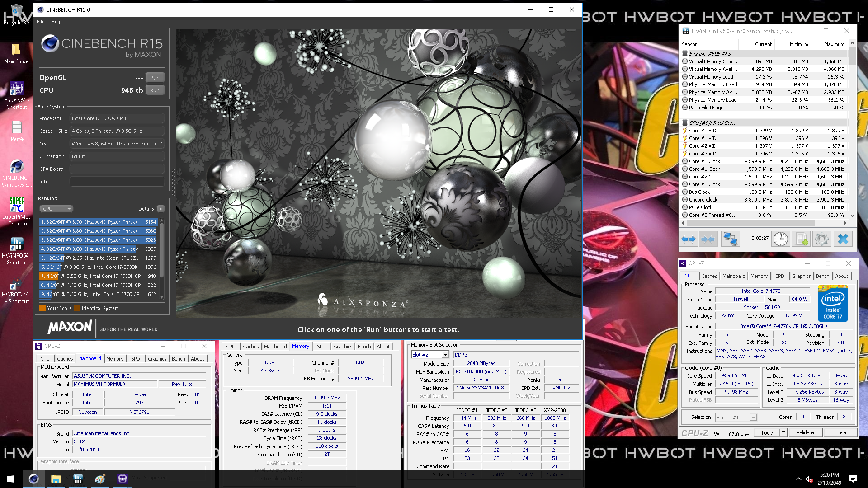Select SPD tab in middle CPU-Z window
The width and height of the screenshot is (868, 488).
pos(321,347)
